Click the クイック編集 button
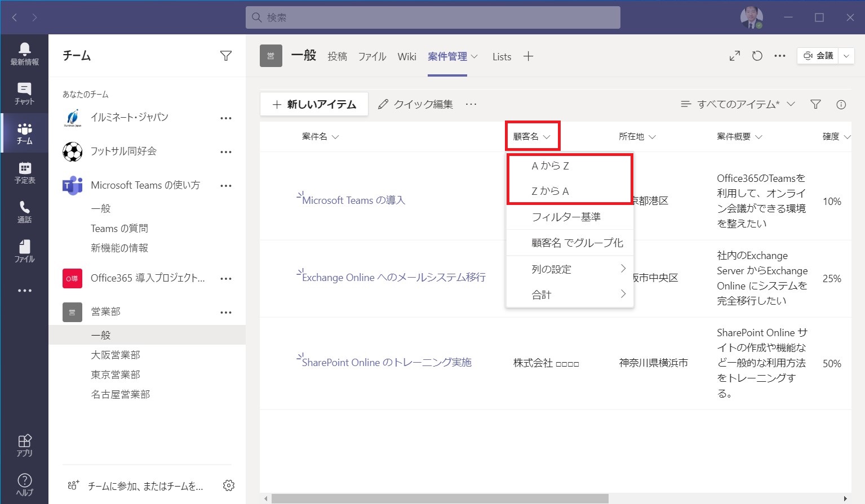 [x=415, y=104]
